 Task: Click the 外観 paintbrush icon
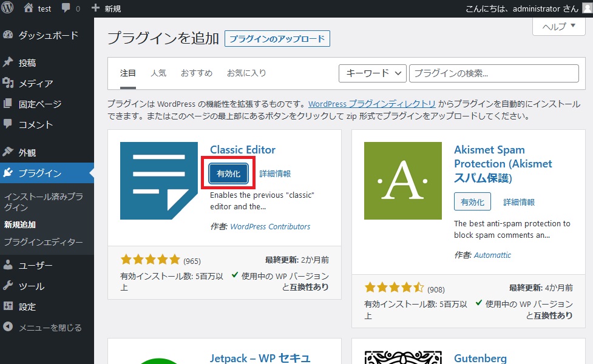point(8,152)
